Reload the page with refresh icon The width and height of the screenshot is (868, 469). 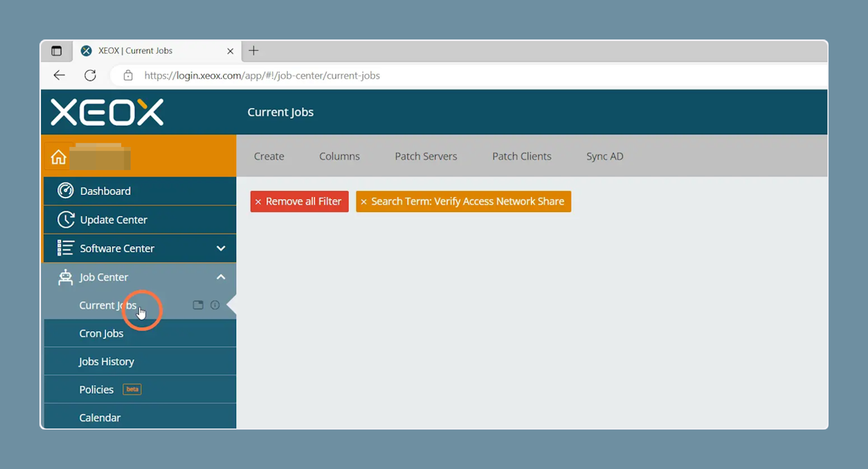[90, 75]
